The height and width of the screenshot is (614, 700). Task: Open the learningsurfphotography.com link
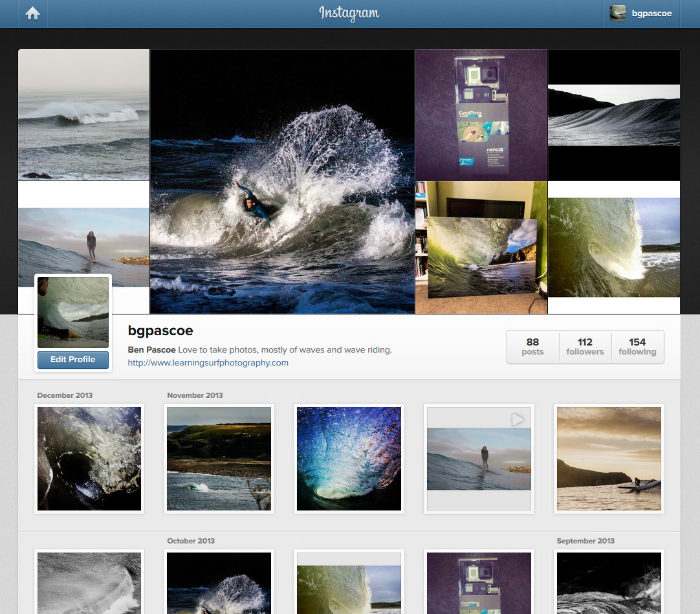[208, 362]
